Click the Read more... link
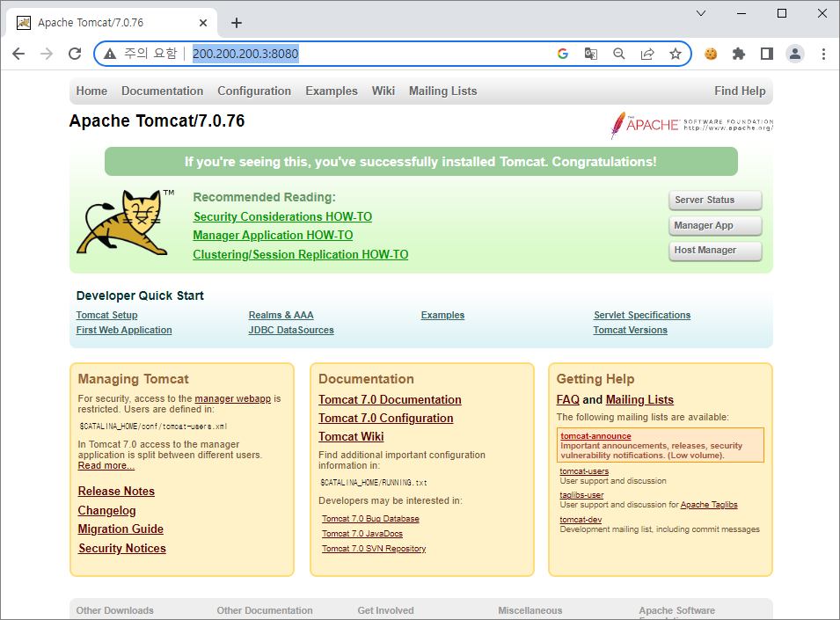The image size is (840, 620). [106, 466]
